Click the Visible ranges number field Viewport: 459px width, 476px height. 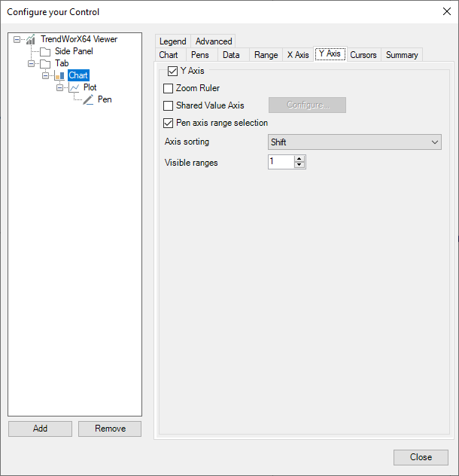[280, 162]
